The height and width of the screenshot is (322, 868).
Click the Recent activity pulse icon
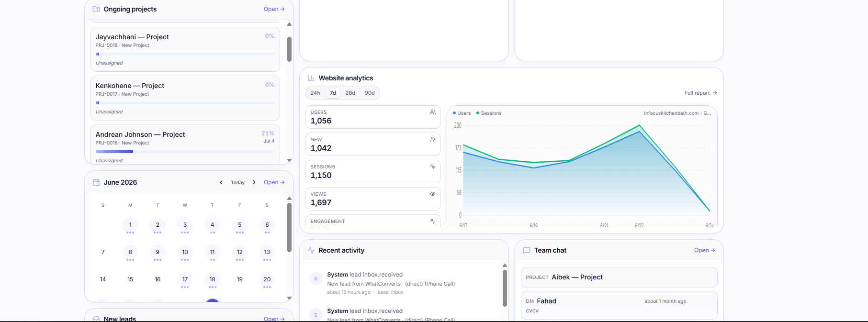pos(311,250)
